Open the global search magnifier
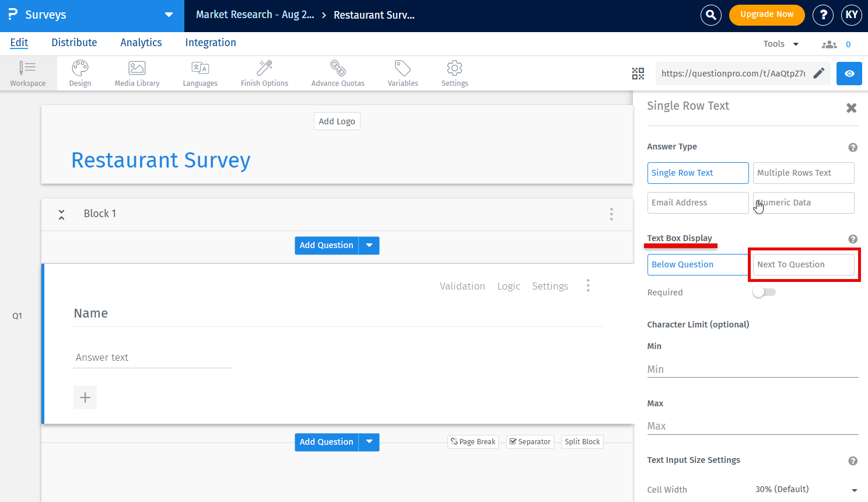 [710, 15]
